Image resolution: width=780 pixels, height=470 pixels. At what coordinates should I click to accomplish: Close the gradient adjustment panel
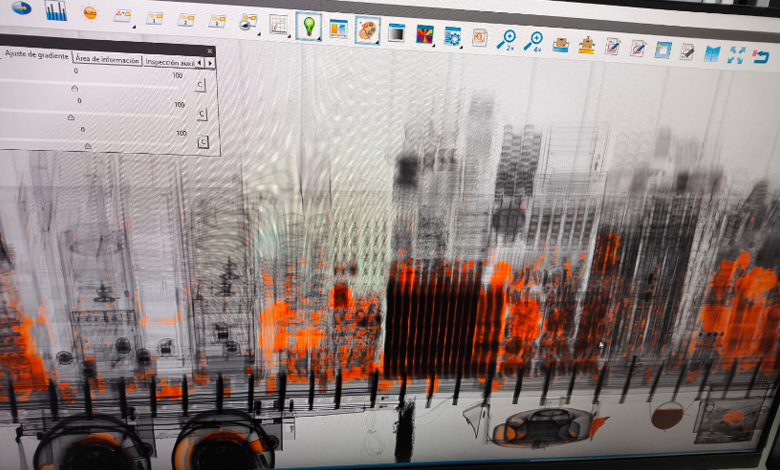click(209, 51)
